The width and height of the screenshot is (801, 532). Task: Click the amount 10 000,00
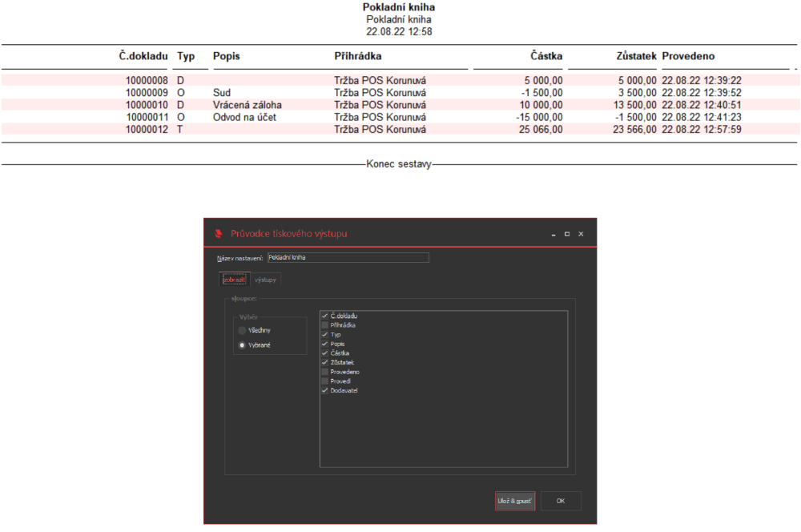pyautogui.click(x=541, y=105)
